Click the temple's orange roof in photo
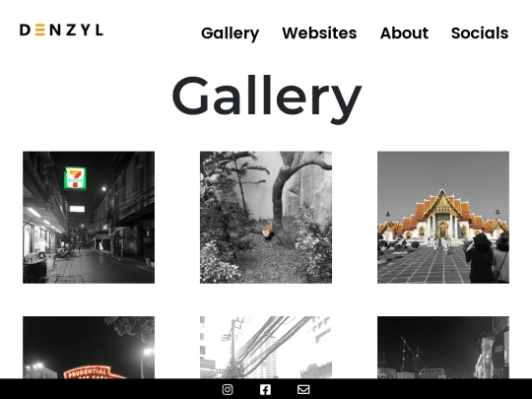The image size is (532, 399). pyautogui.click(x=442, y=211)
